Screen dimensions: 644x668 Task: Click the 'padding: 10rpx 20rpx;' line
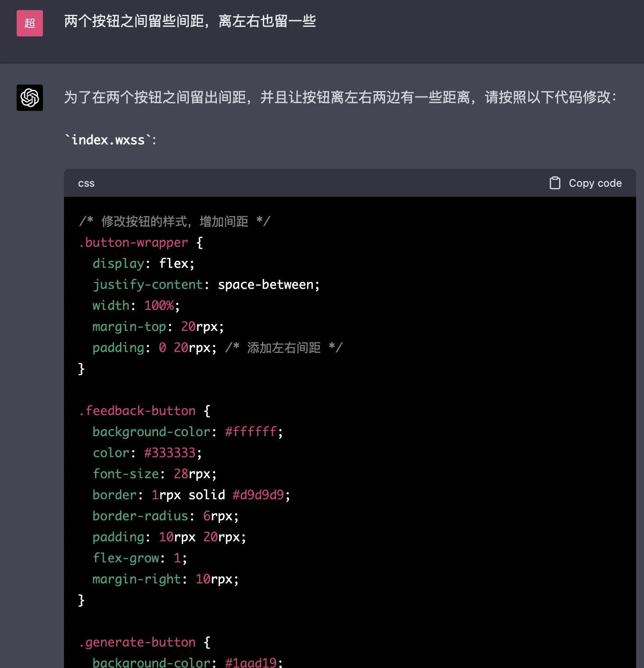pyautogui.click(x=169, y=537)
